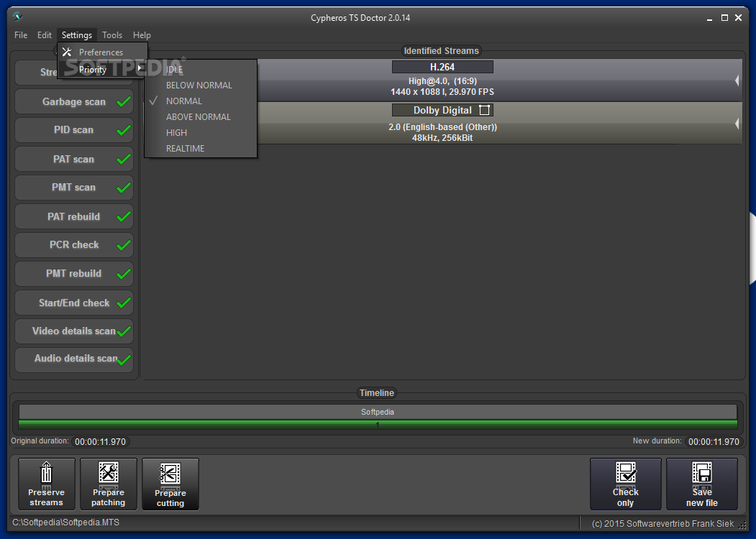The height and width of the screenshot is (539, 756).
Task: Click the 48kHz, 256kBit audio info
Action: pyautogui.click(x=442, y=138)
